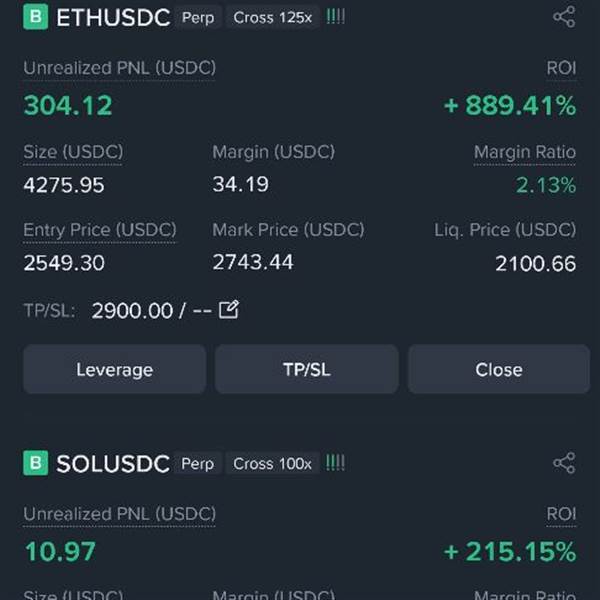The height and width of the screenshot is (600, 600).
Task: Tap the Cross 100x margin mode tag
Action: [272, 464]
